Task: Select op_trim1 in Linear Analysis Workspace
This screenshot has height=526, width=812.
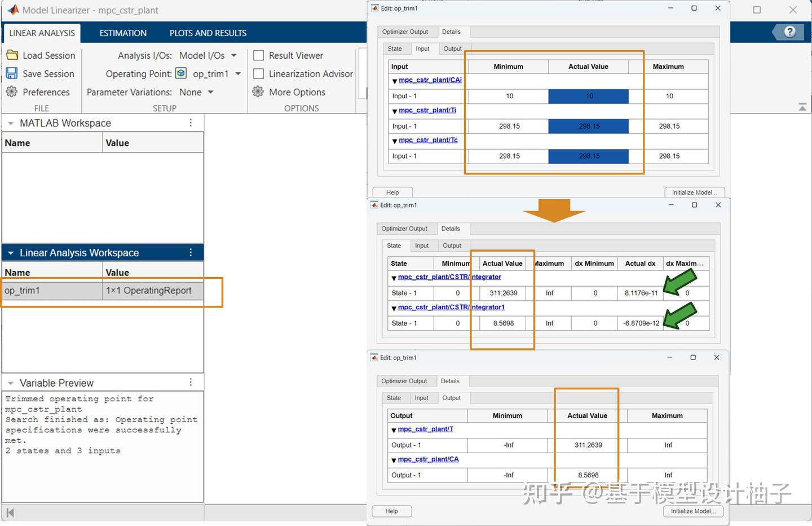Action: coord(51,290)
